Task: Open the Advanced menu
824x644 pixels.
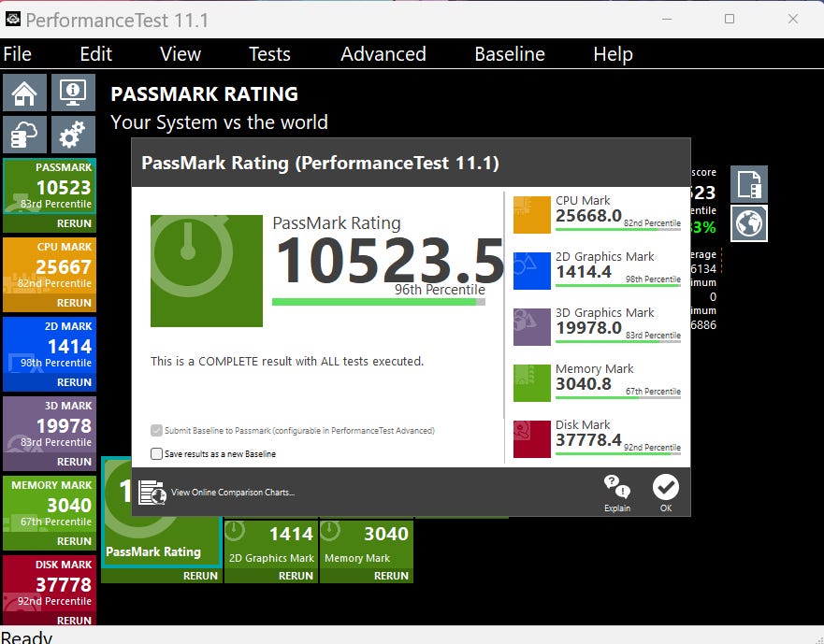Action: [383, 54]
